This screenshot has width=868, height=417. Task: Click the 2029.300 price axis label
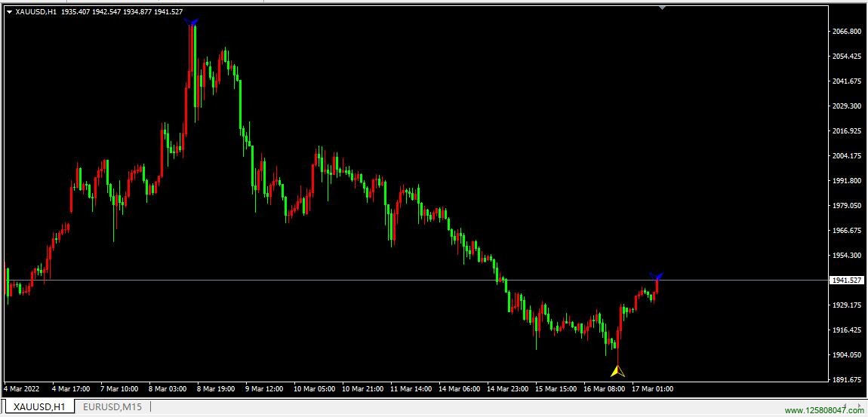pos(847,106)
